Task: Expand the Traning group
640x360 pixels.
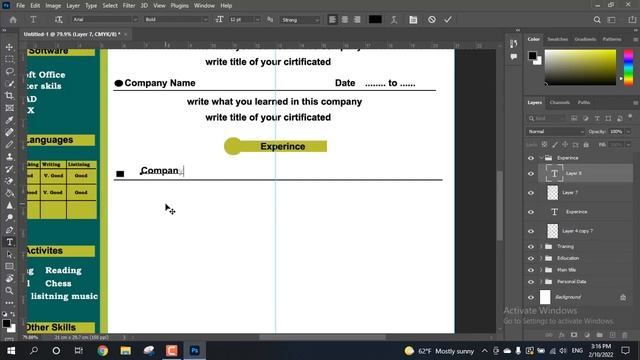Action: click(x=541, y=247)
